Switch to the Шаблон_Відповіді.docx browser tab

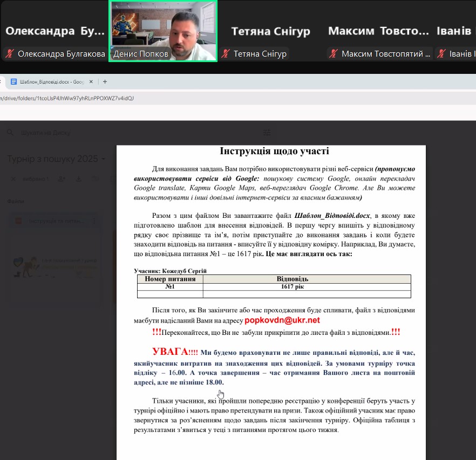(x=52, y=81)
